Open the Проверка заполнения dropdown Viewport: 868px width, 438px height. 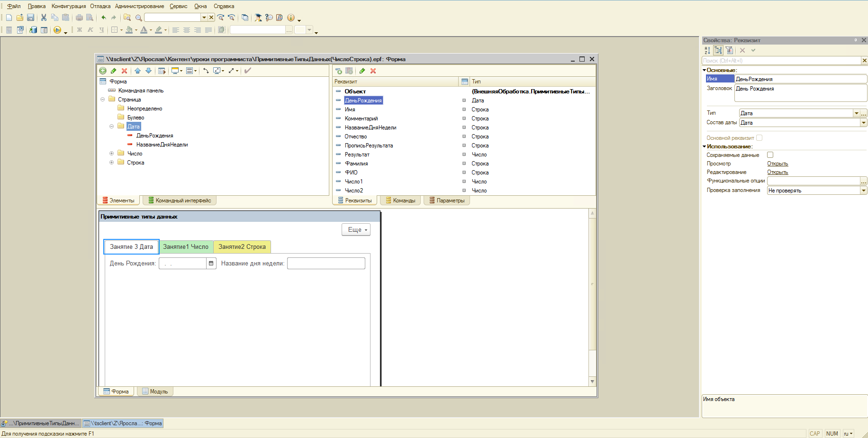pyautogui.click(x=863, y=191)
